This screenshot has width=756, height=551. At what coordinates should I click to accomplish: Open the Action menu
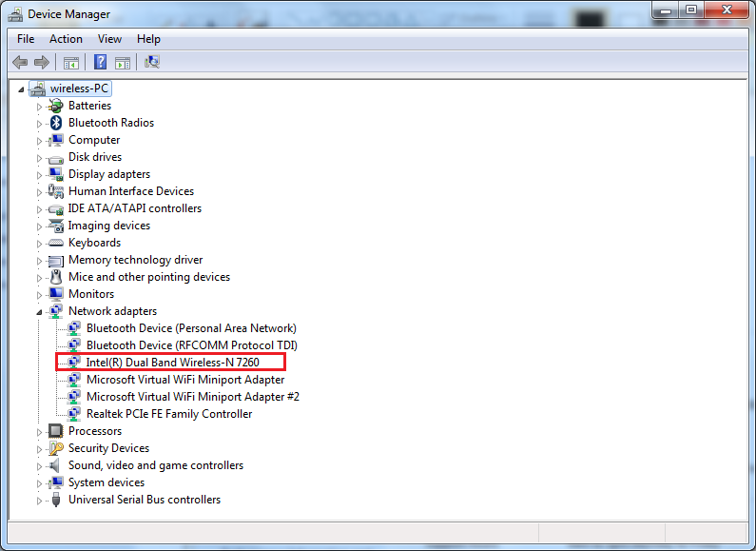click(66, 39)
